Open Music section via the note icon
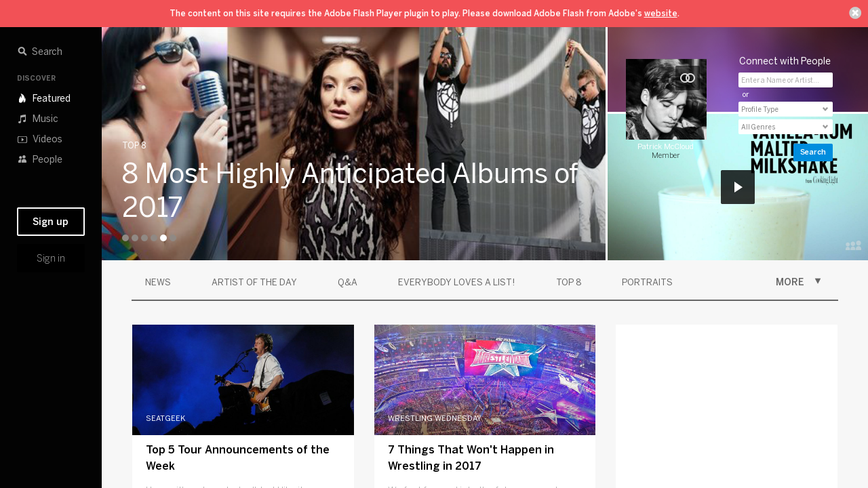This screenshot has height=488, width=868. coord(22,119)
